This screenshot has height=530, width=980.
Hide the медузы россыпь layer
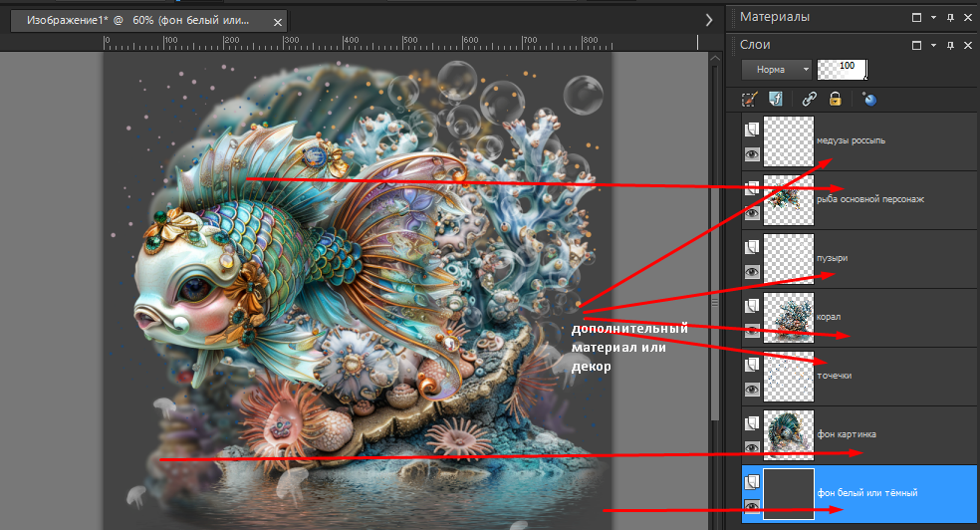[x=753, y=154]
